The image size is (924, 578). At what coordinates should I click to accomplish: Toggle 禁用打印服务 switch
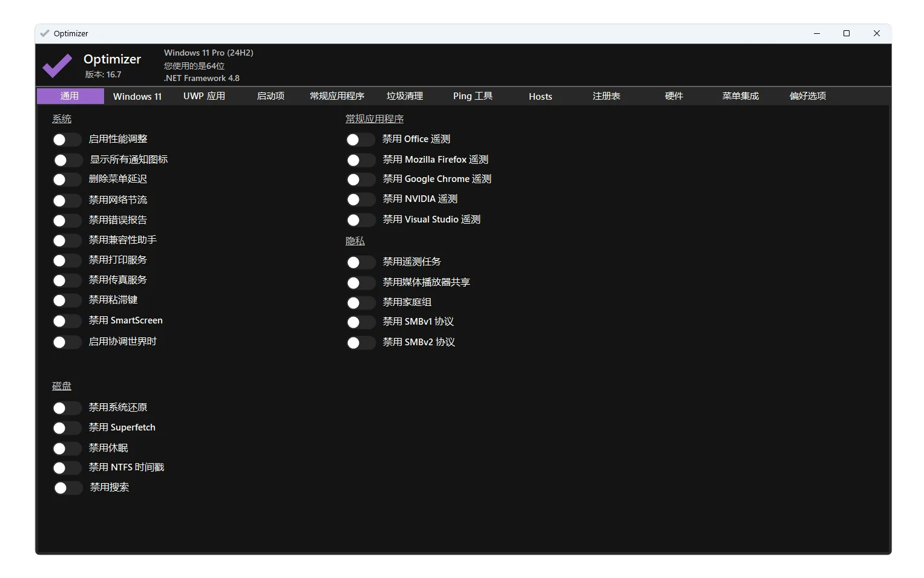click(x=67, y=261)
